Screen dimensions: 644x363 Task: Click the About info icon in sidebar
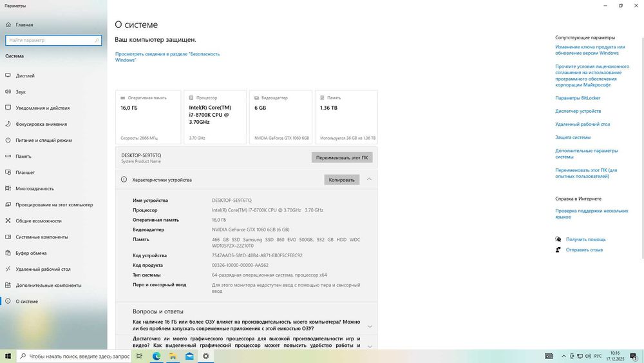coord(8,301)
